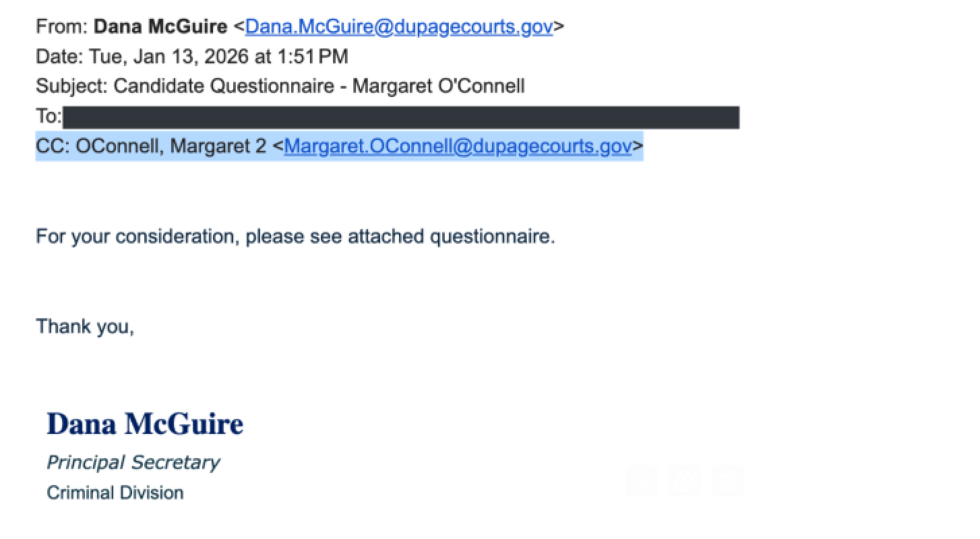Click the Save to Photos icon
Viewport: 980px width, 539px height.
(728, 481)
